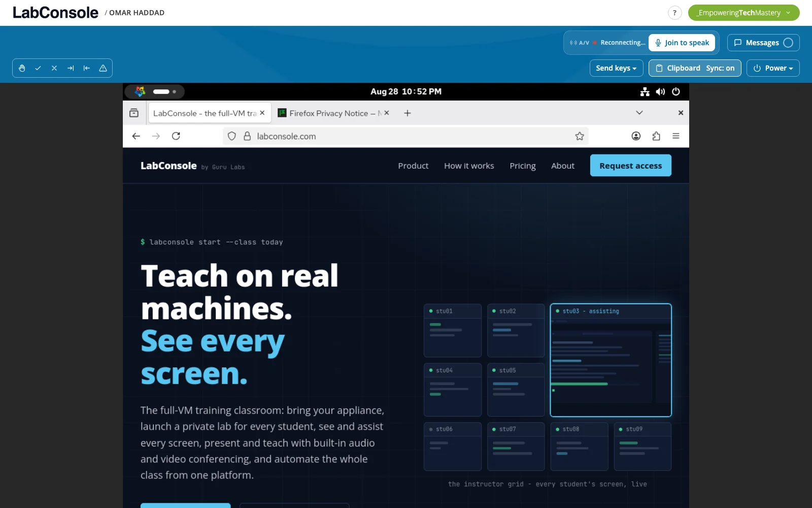Open the Firefox hamburger application menu
This screenshot has height=508, width=812.
coord(676,136)
